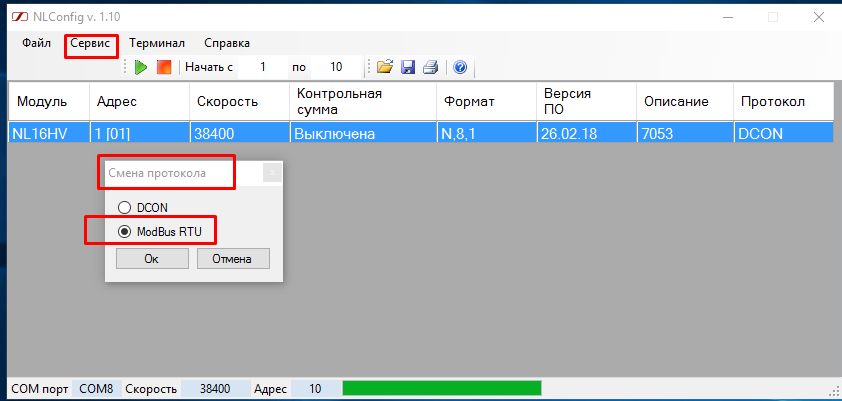Click the DCON protocol cell in the table row
The image size is (842, 401).
tap(783, 133)
